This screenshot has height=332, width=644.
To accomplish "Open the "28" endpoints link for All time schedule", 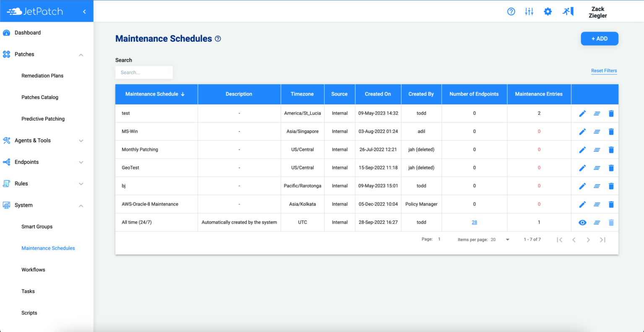I will coord(474,222).
